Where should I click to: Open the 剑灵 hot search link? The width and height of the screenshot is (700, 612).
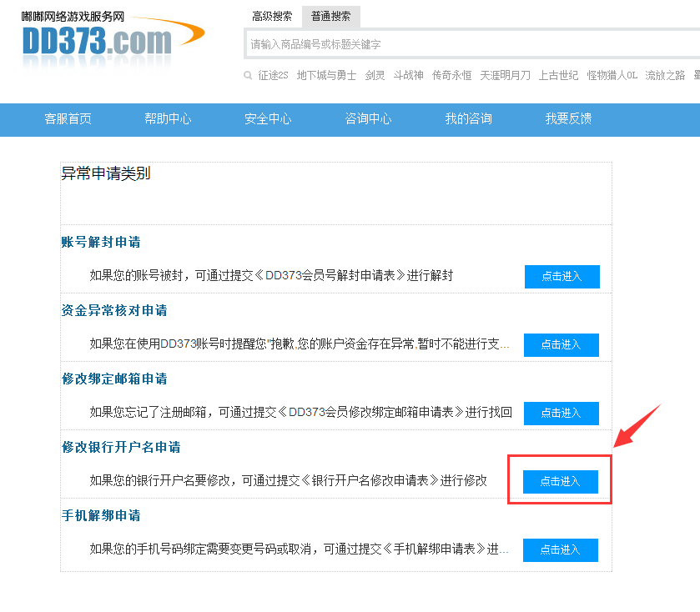375,75
